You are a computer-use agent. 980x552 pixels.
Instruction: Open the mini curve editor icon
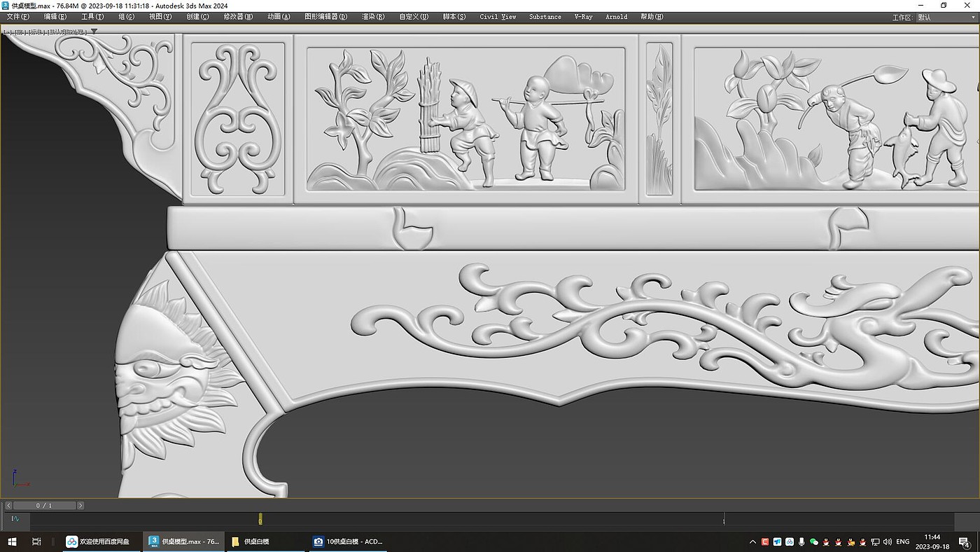coord(15,519)
